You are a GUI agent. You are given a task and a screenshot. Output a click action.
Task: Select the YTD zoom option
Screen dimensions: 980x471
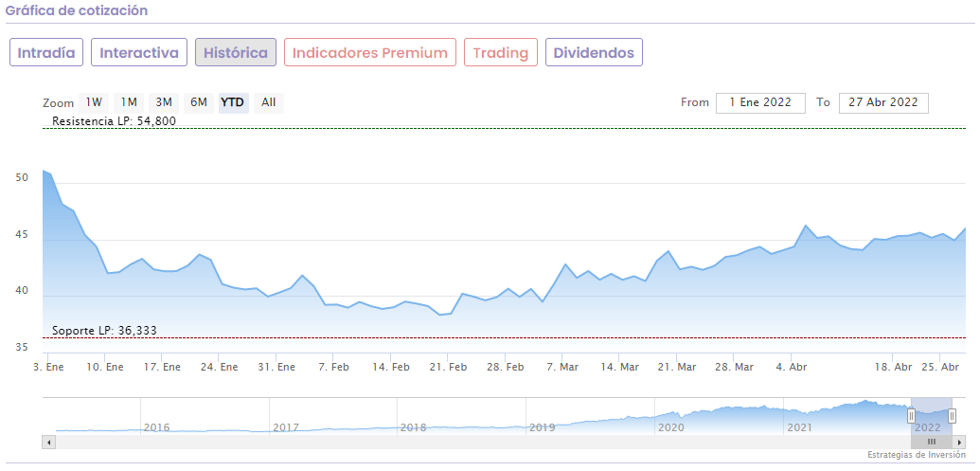tap(232, 102)
